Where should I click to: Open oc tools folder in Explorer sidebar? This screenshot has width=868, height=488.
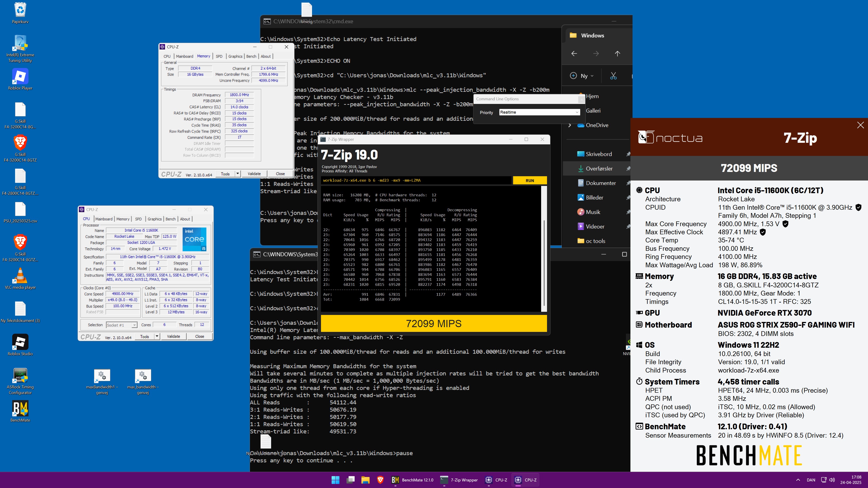pyautogui.click(x=595, y=241)
